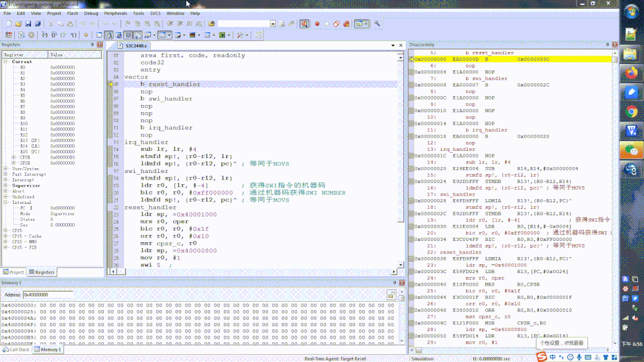Click the 个性设置 tooltip link
Viewport: 644px width, 362px height.
pyautogui.click(x=562, y=343)
